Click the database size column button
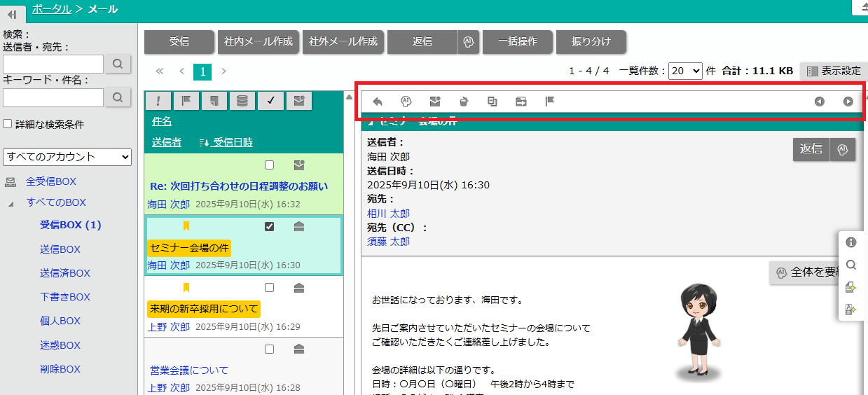This screenshot has width=868, height=395. click(x=242, y=101)
